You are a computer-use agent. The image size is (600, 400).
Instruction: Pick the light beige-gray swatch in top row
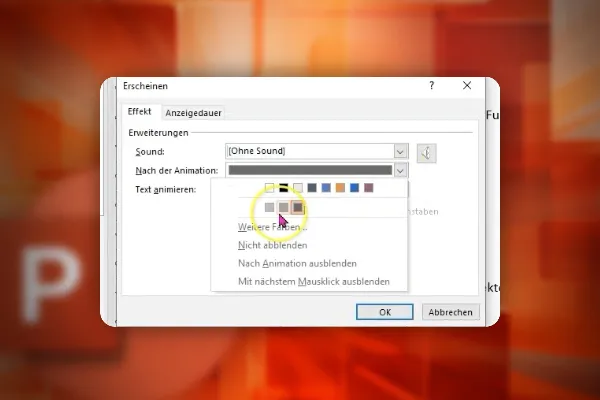[x=298, y=188]
